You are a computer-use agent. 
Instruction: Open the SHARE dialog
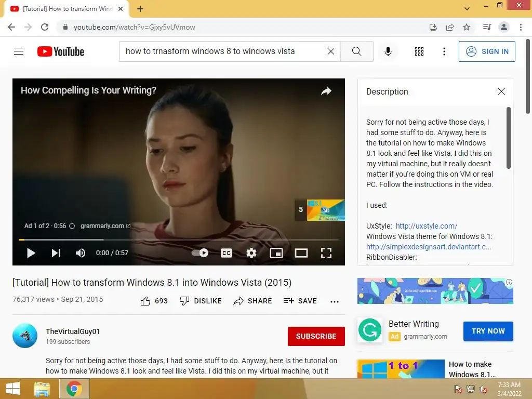(x=253, y=301)
